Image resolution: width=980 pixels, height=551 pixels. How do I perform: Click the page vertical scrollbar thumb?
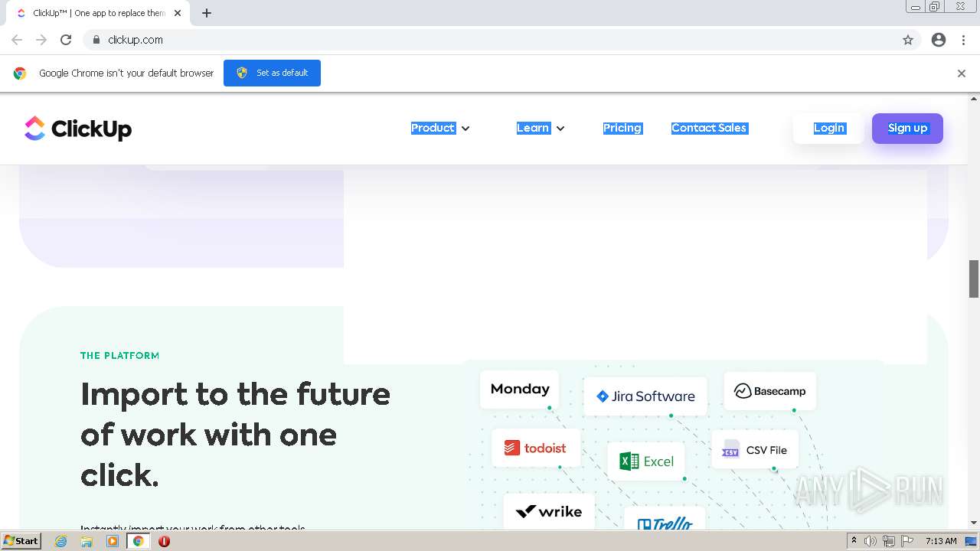click(974, 279)
